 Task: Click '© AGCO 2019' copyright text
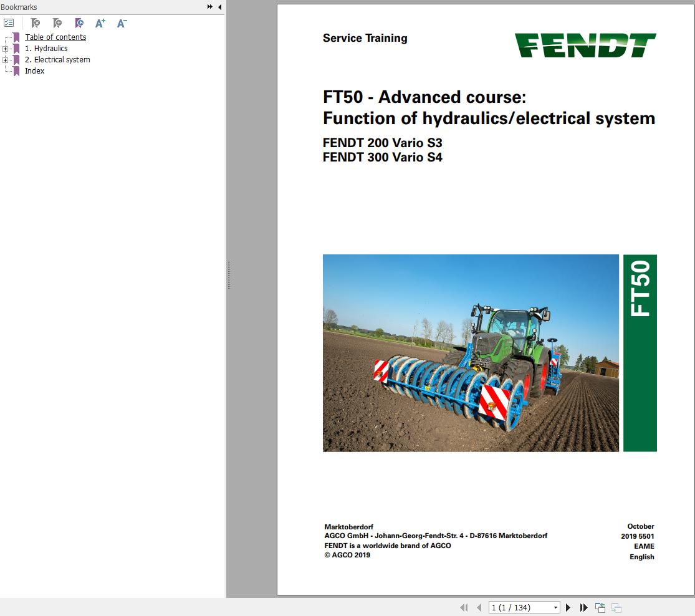click(347, 555)
